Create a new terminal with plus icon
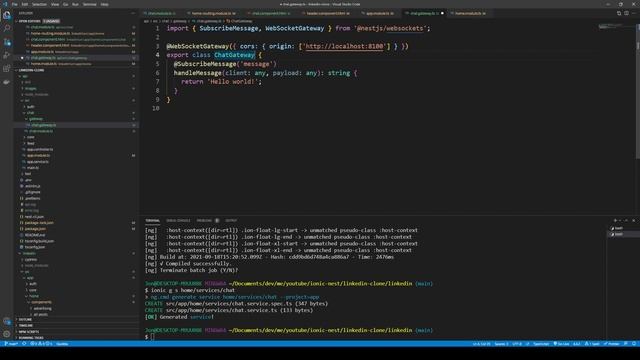The height and width of the screenshot is (360, 640). tap(615, 220)
